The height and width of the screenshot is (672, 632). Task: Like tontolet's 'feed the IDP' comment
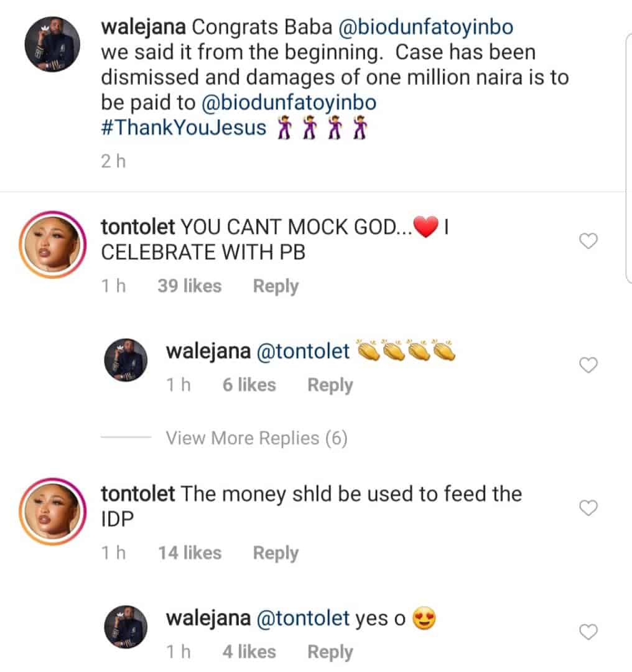tap(588, 508)
